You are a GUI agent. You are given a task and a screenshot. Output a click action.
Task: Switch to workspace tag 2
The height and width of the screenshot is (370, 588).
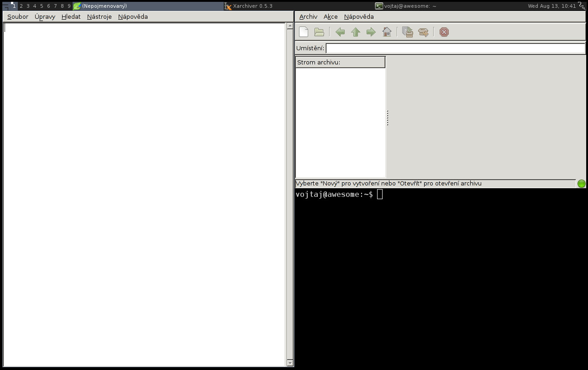tap(21, 6)
